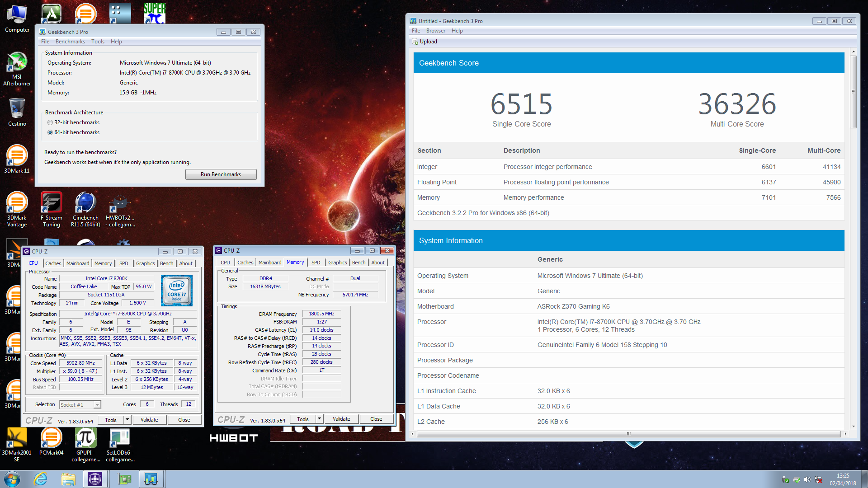The width and height of the screenshot is (868, 488).
Task: Click the network tray icon
Action: click(x=818, y=479)
